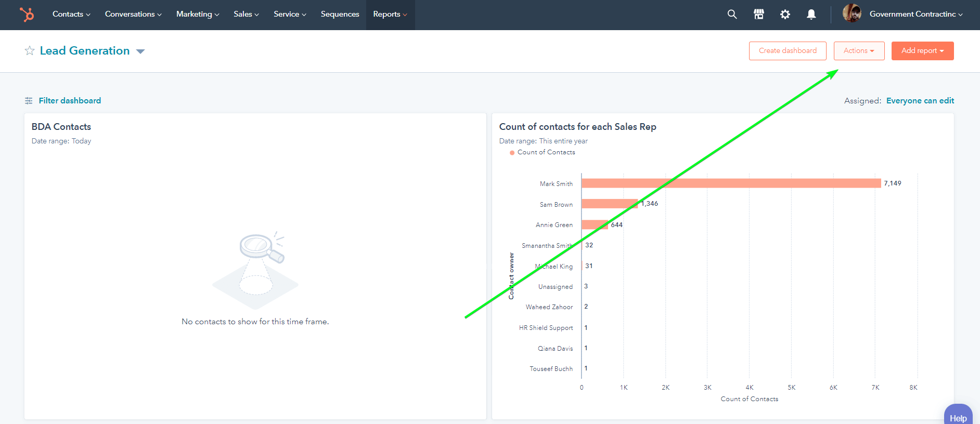Open the marketplace storefront icon

(759, 15)
